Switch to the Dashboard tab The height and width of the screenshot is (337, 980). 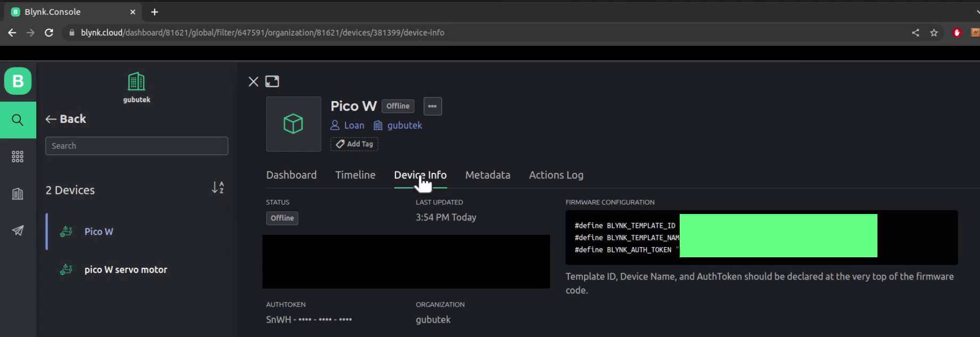291,175
